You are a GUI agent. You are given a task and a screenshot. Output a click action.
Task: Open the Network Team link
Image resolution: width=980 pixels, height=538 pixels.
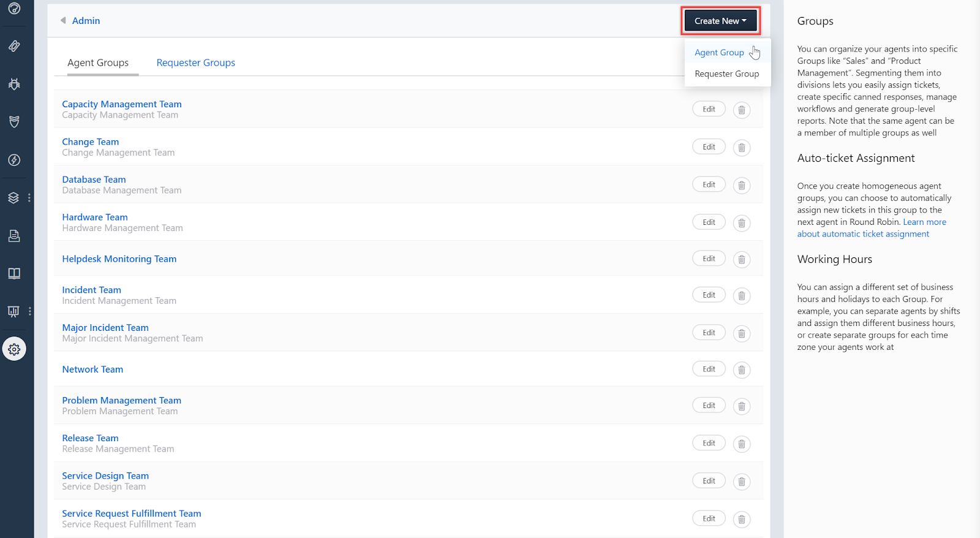click(92, 369)
